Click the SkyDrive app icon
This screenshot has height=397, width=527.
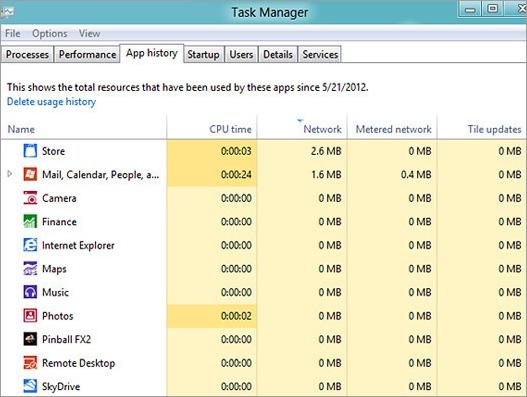click(30, 386)
